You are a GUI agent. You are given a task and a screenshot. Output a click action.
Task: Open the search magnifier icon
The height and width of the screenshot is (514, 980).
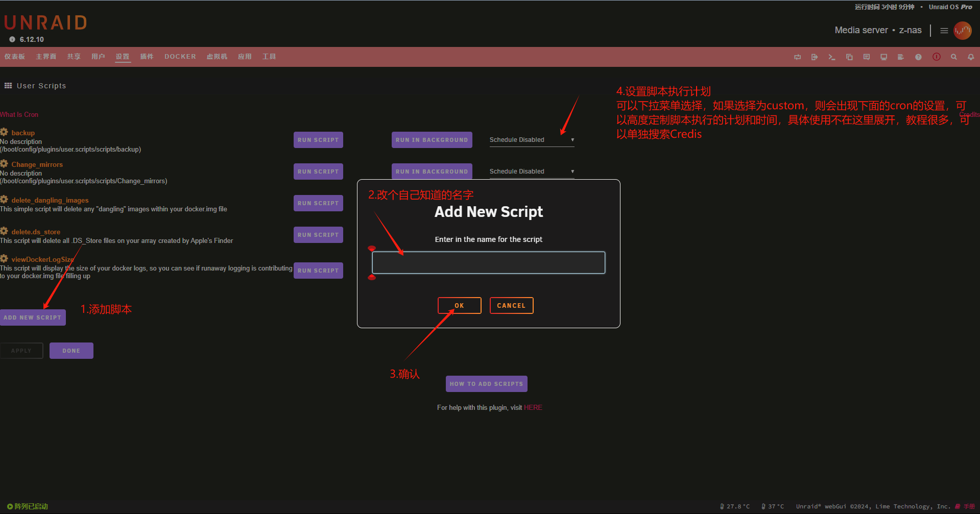[953, 57]
